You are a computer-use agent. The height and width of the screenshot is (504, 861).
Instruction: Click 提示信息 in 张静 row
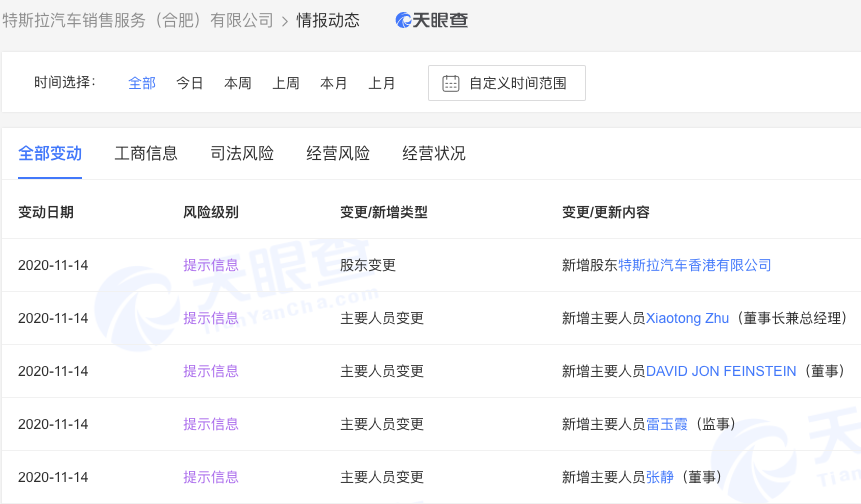pos(211,477)
